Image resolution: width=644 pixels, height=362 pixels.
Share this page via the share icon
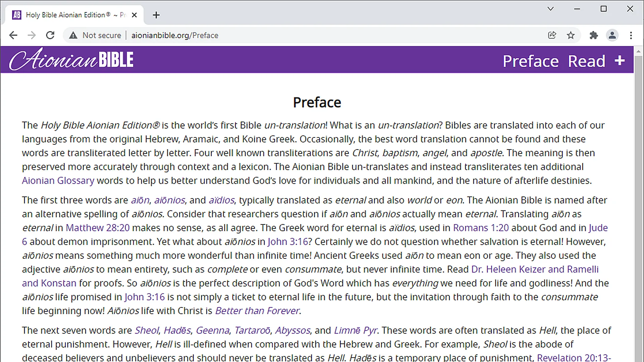(x=552, y=35)
